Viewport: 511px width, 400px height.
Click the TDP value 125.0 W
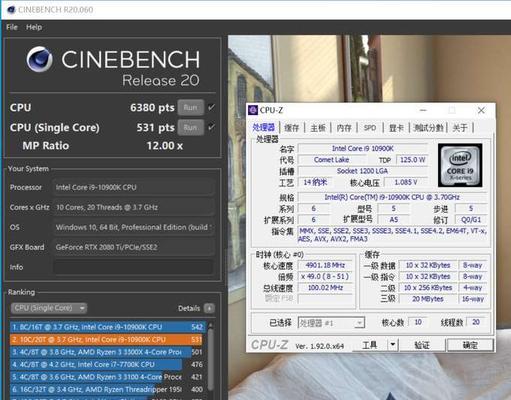[412, 160]
